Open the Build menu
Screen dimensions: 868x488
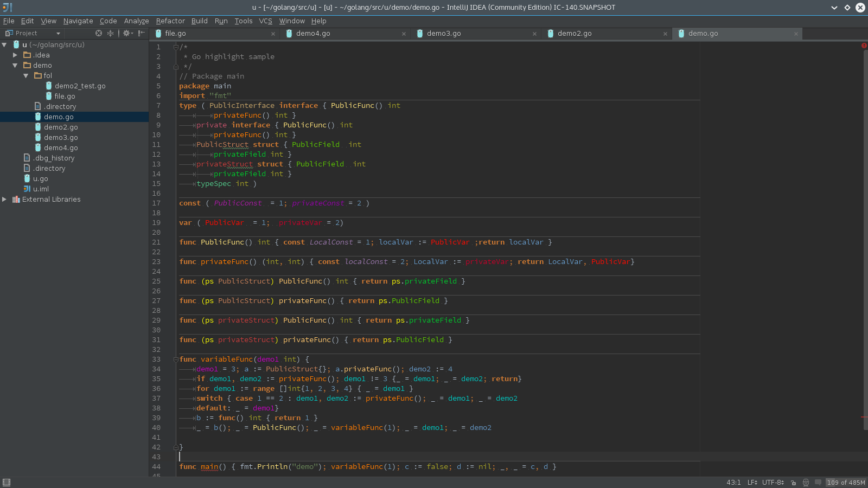click(200, 21)
